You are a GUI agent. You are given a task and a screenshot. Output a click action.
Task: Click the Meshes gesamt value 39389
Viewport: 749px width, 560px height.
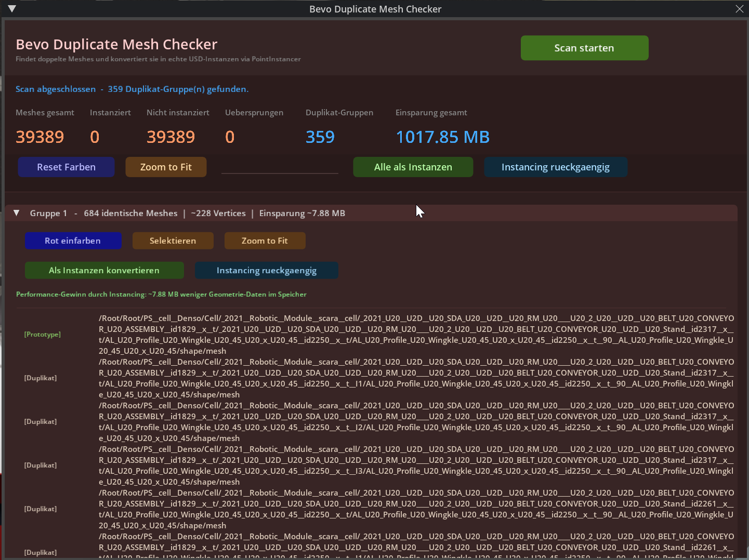(x=40, y=137)
